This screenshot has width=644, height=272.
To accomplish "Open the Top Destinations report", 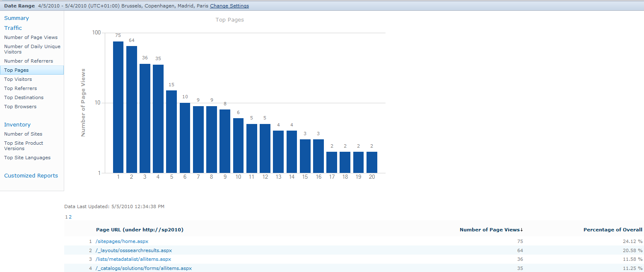I will [24, 97].
